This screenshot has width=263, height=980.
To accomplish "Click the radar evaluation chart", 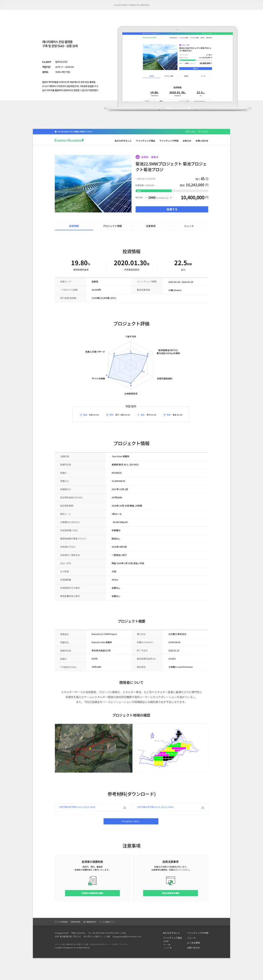I will pyautogui.click(x=131, y=365).
